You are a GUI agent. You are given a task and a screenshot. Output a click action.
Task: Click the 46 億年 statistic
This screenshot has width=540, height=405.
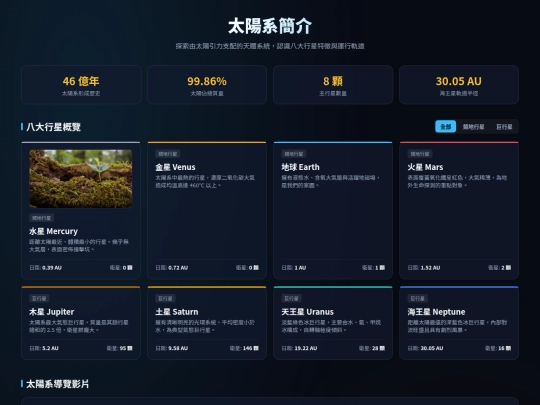click(x=81, y=81)
